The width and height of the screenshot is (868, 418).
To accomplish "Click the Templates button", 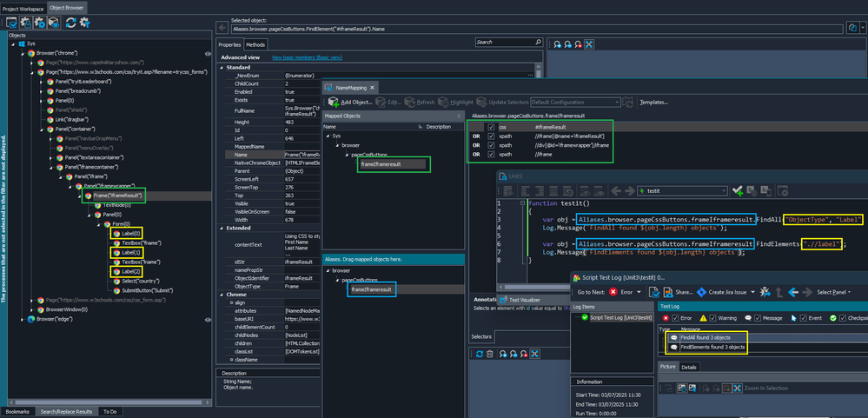I will [653, 102].
